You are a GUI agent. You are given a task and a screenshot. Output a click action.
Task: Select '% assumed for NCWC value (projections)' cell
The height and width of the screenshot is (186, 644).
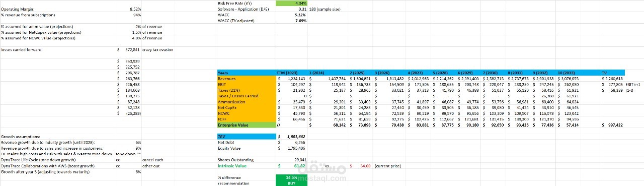coord(38,38)
